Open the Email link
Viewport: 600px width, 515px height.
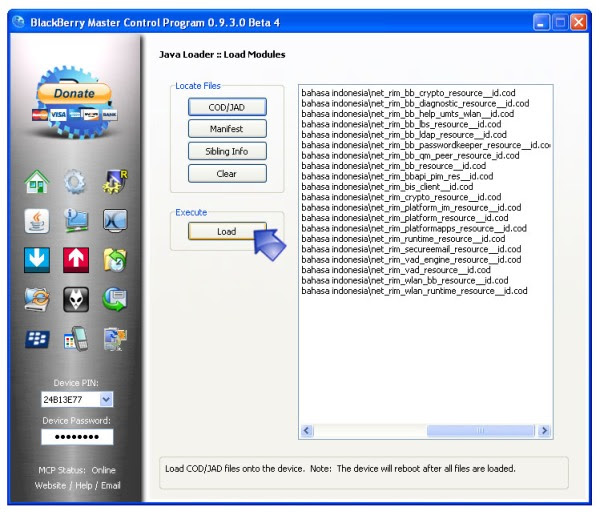111,486
